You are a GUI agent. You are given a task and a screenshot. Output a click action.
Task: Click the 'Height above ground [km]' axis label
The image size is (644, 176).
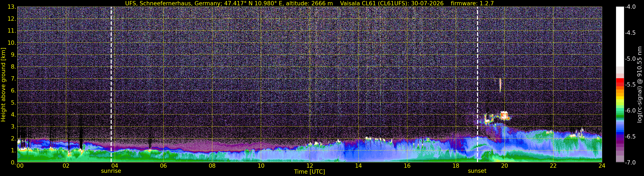[x=3, y=85]
